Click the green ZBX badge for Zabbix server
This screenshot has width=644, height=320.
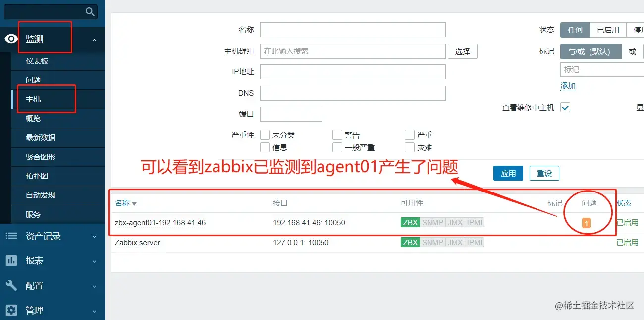pyautogui.click(x=410, y=243)
